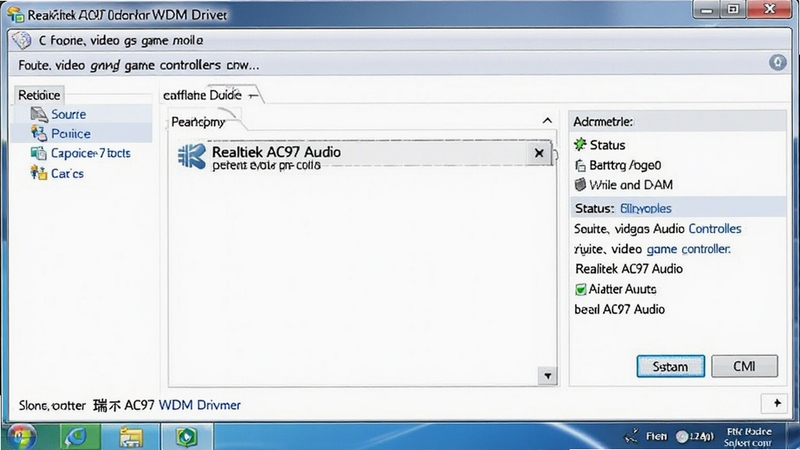Click the CMI button
Viewport: 800px width, 450px height.
tap(744, 366)
